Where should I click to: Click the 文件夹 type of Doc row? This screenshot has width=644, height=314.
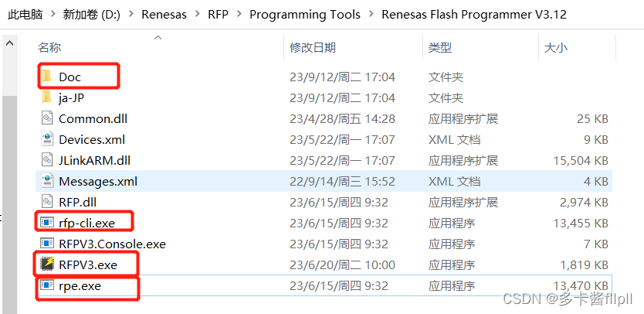(x=446, y=77)
